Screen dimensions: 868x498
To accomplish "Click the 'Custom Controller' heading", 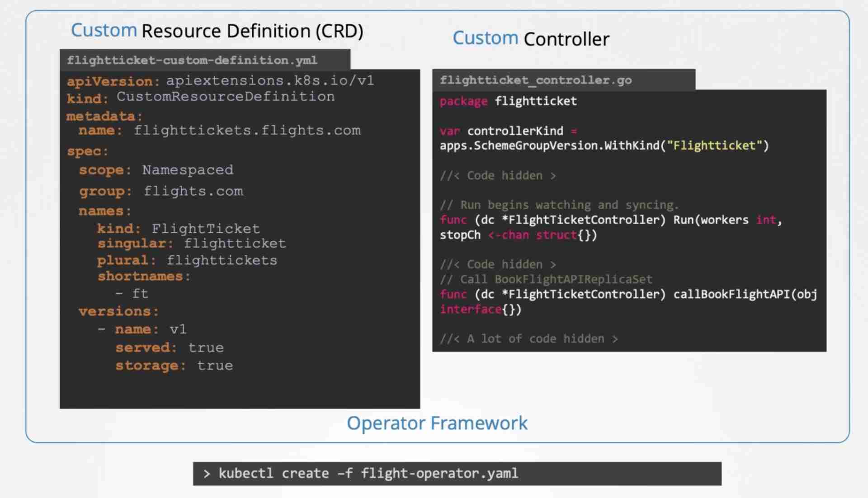I will click(x=531, y=38).
